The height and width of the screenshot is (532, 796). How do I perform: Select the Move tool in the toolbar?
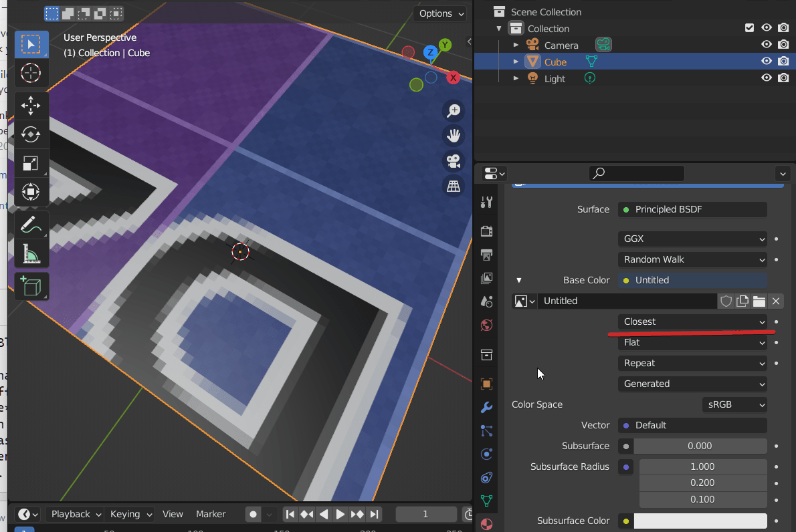(x=31, y=105)
